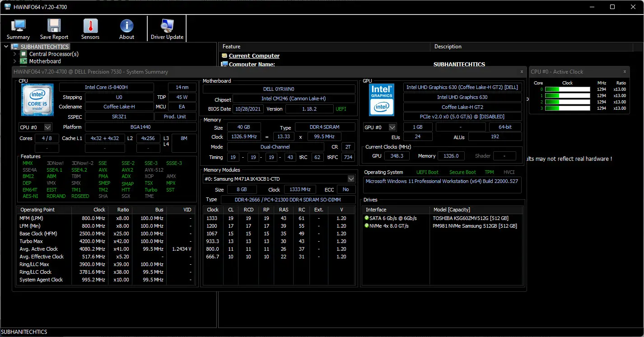Click the HWiNFO64 title bar app icon

7,7
